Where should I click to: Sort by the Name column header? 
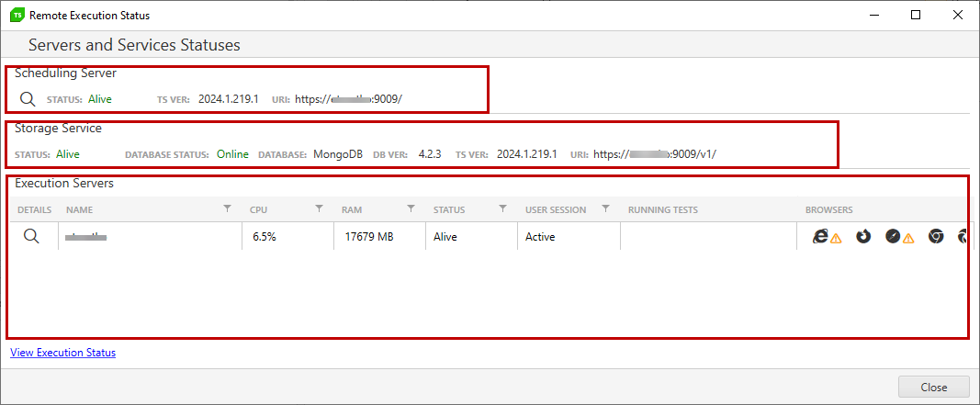point(79,210)
